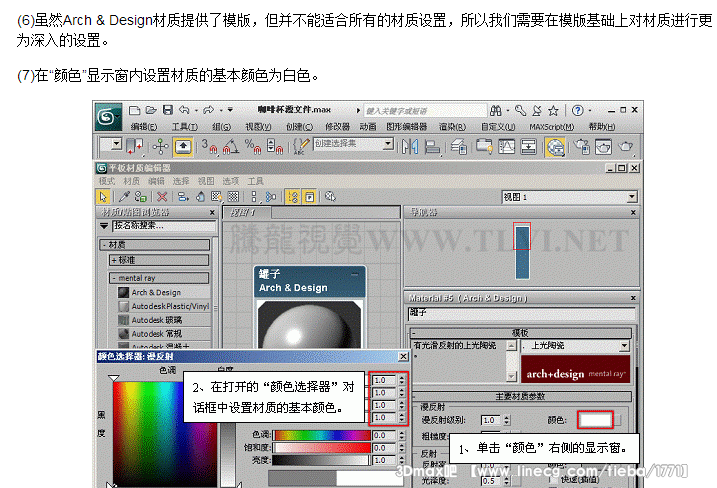Click the Save floppy disk icon
Viewport: 717px width, 488px height.
(168, 110)
